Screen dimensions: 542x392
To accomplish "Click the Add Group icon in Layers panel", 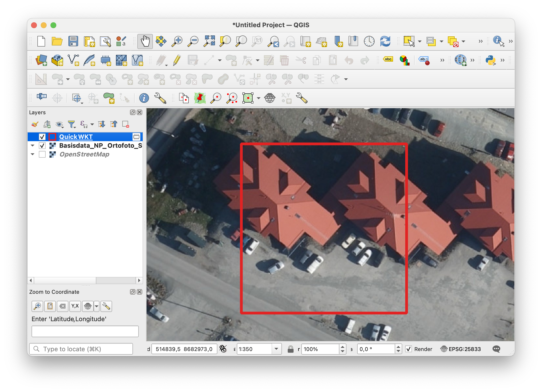I will click(47, 124).
